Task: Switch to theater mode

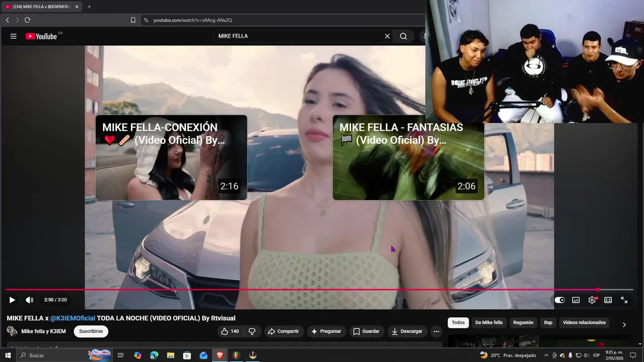Action: coord(608,300)
